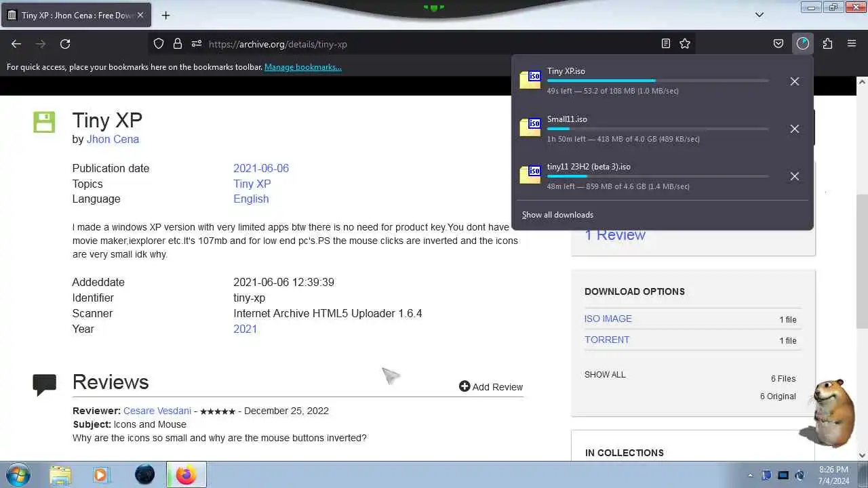Click the Tiny XP.iso download progress bar

coord(658,81)
